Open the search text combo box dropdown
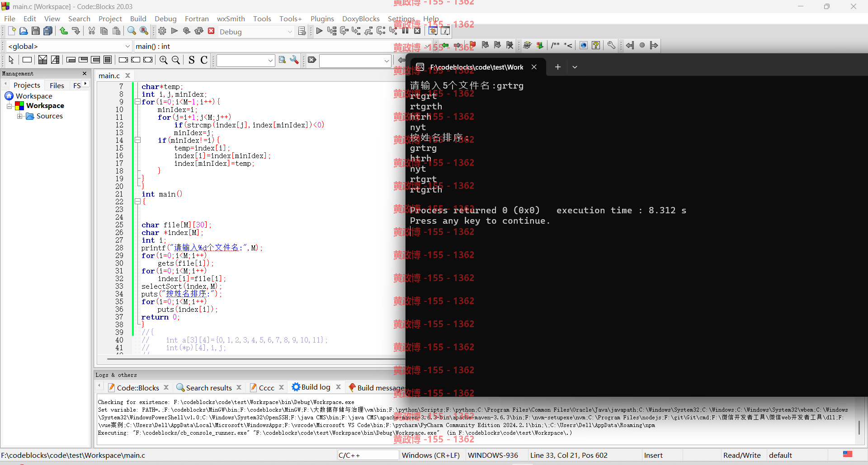868x465 pixels. coord(270,61)
